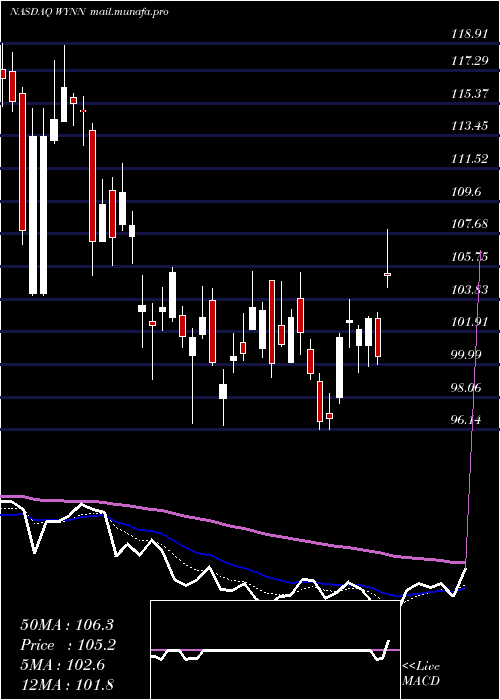Click the 103.83 price axis label
The width and height of the screenshot is (500, 700).
tap(469, 290)
